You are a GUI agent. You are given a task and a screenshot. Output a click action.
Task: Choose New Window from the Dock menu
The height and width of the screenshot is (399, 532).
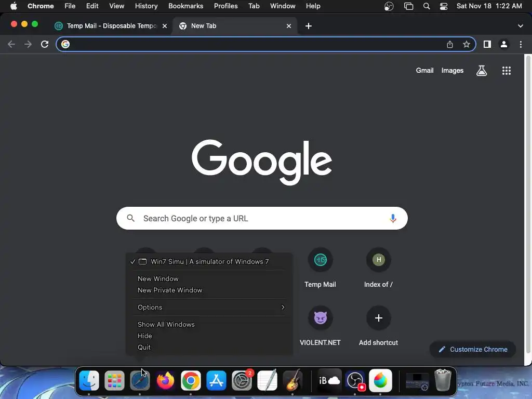(x=158, y=278)
